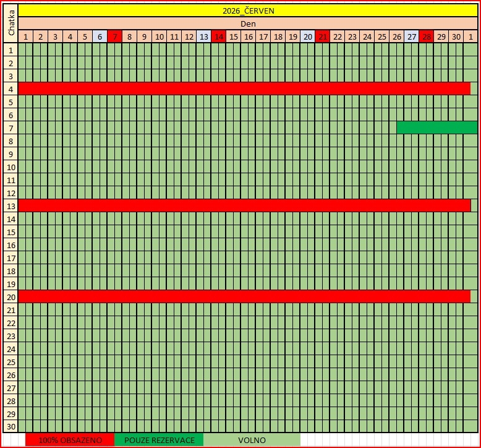
Task: Select the red day 28 column header
Action: tap(426, 37)
